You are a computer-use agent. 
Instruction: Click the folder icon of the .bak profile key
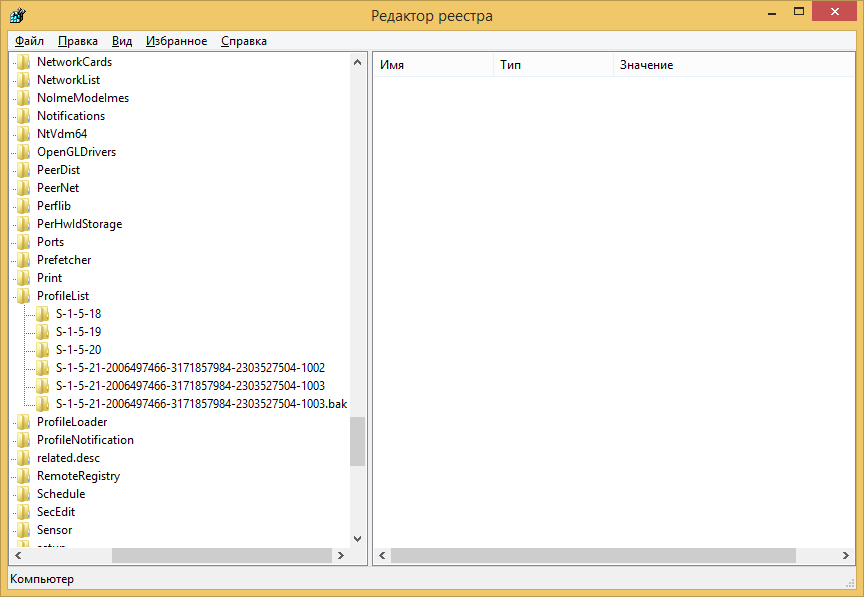[x=43, y=404]
